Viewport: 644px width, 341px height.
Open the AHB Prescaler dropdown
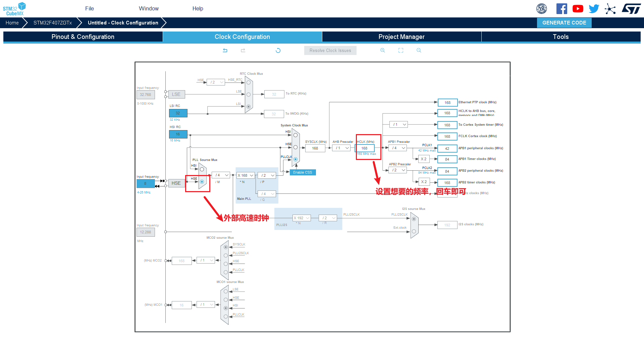tap(341, 148)
